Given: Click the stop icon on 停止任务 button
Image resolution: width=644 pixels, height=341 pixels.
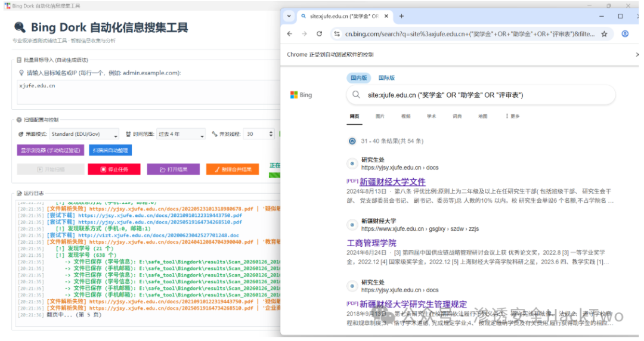Looking at the screenshot, I should tap(103, 169).
